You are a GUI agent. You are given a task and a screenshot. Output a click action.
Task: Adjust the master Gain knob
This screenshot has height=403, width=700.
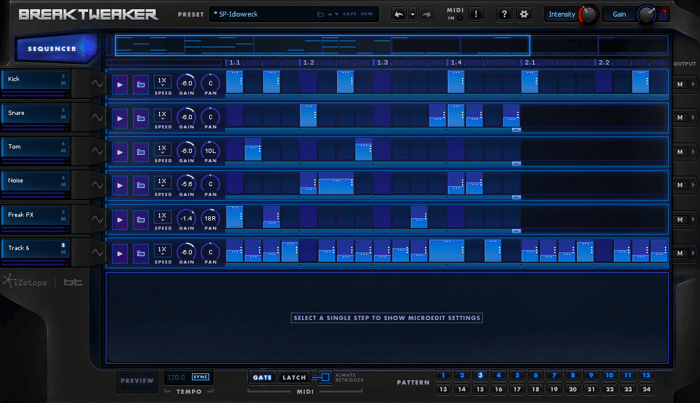pyautogui.click(x=646, y=15)
